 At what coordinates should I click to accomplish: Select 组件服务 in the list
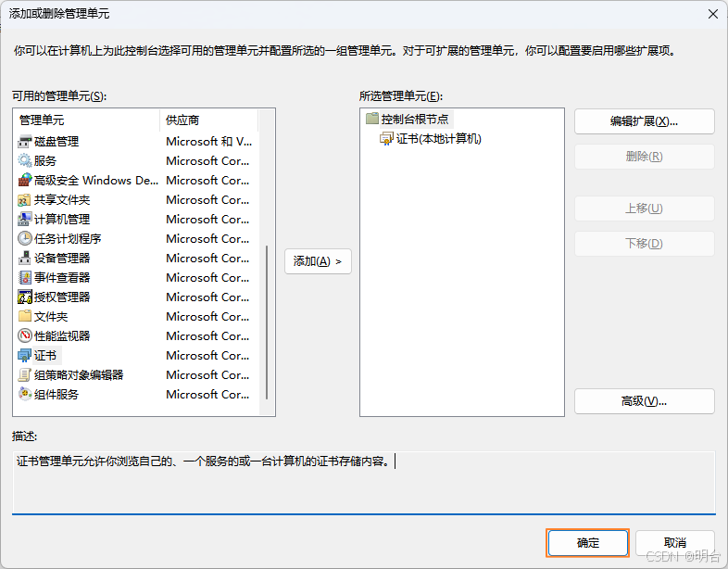(x=56, y=395)
